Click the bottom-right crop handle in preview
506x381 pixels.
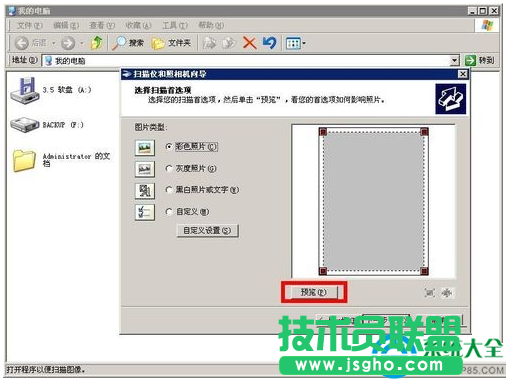(424, 271)
